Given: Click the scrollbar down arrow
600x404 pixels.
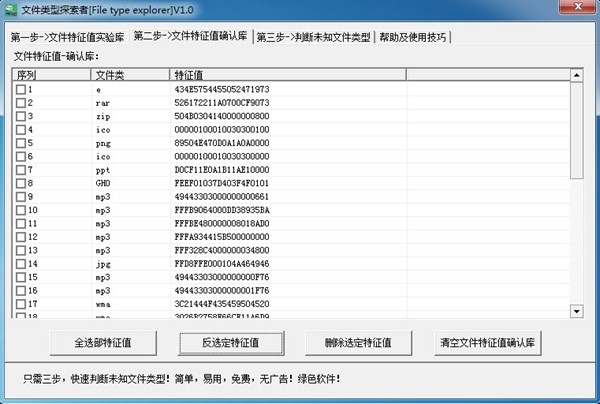Looking at the screenshot, I should coord(576,311).
